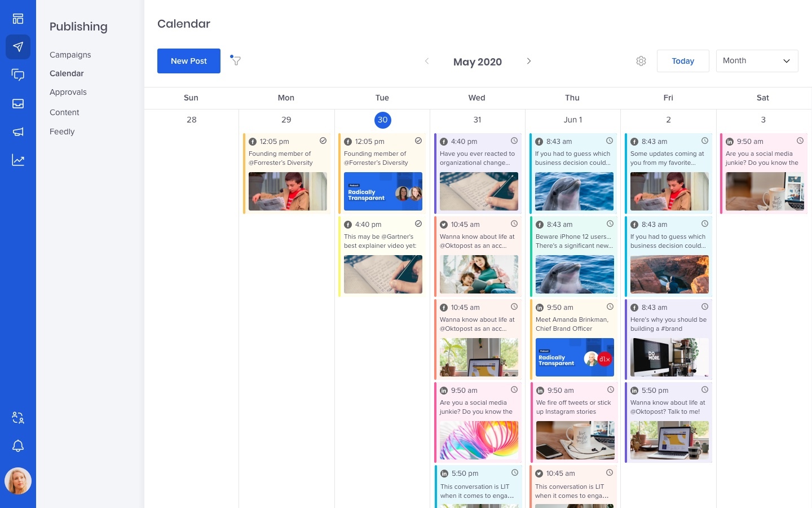Select Calendar in Publishing menu
Image resolution: width=812 pixels, height=508 pixels.
[67, 73]
